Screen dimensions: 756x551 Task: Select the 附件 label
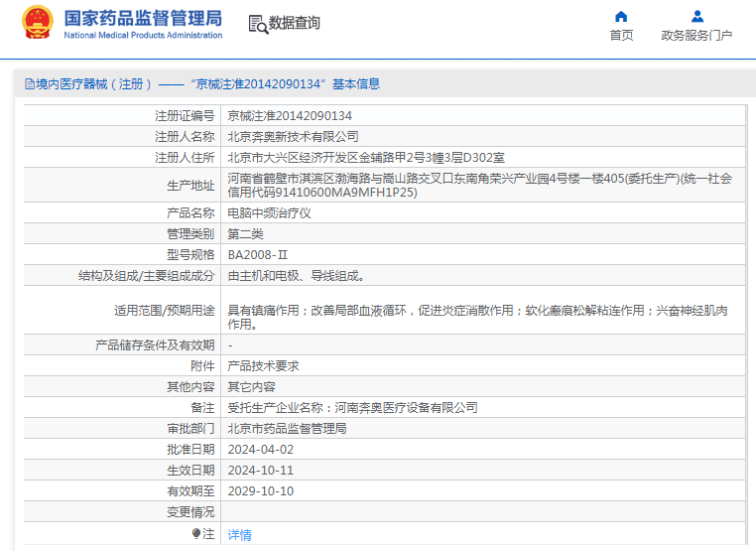tap(202, 365)
